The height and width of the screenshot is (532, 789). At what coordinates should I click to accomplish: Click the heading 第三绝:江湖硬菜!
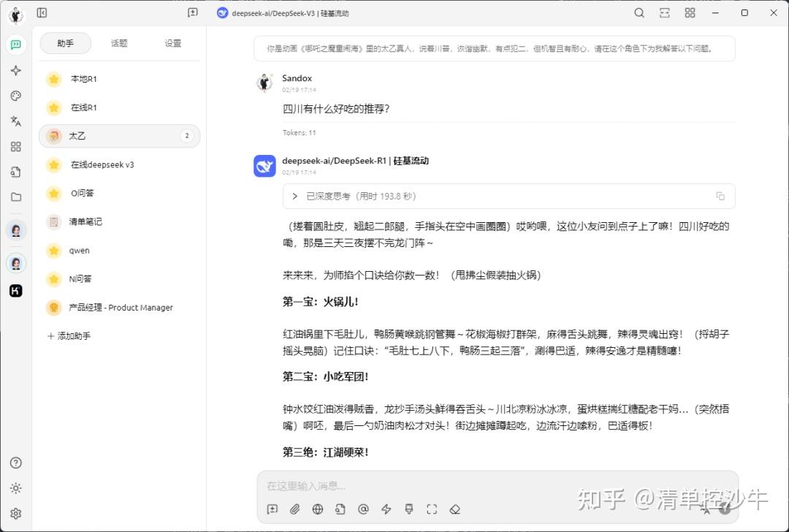(x=326, y=452)
